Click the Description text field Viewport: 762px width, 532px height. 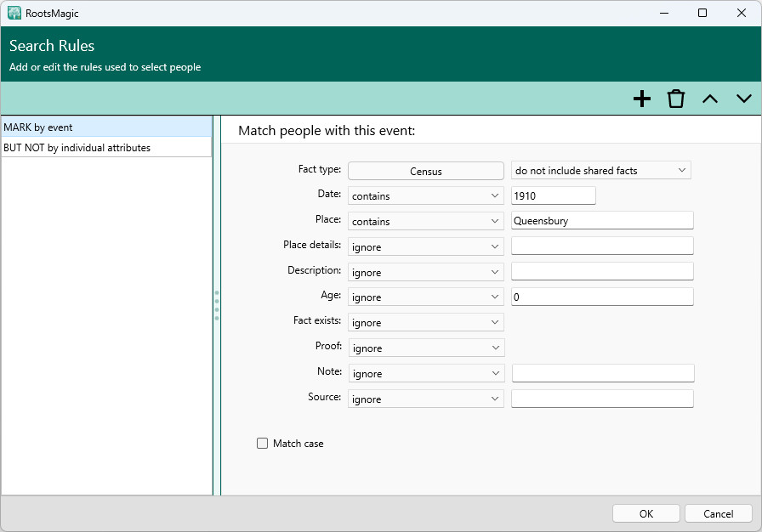(x=602, y=271)
